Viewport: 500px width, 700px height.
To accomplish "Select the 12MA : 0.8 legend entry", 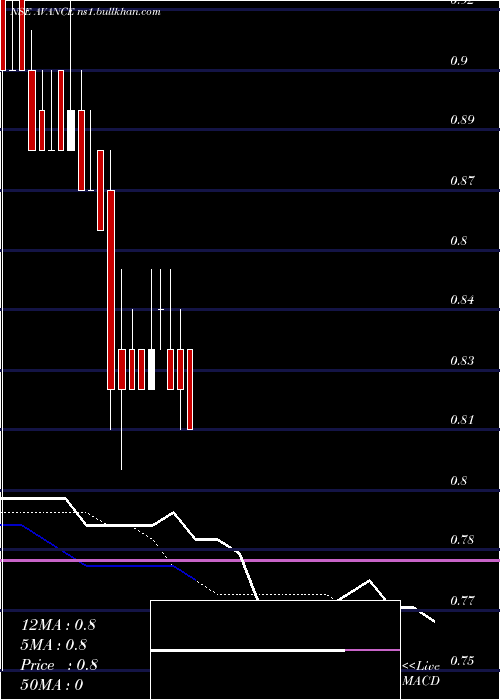I will point(58,625).
